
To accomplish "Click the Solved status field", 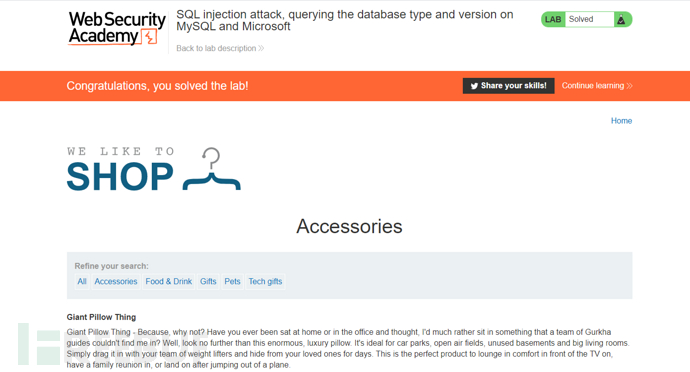I will tap(589, 19).
